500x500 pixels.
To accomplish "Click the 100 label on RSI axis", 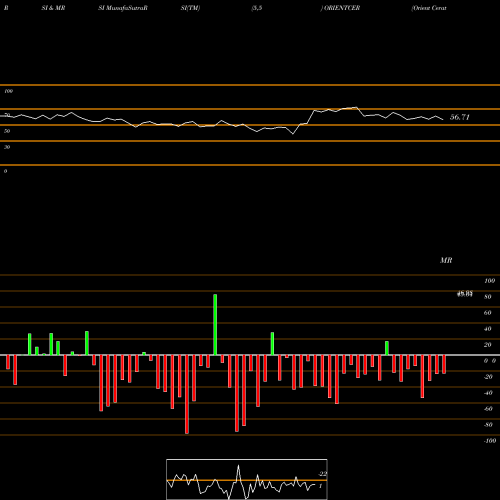I will tap(8, 91).
